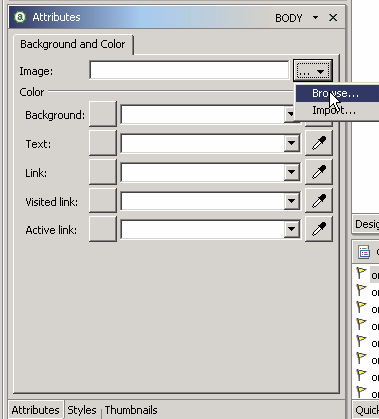Pick Active link color with the eyedropper
This screenshot has height=419, width=379.
point(319,229)
